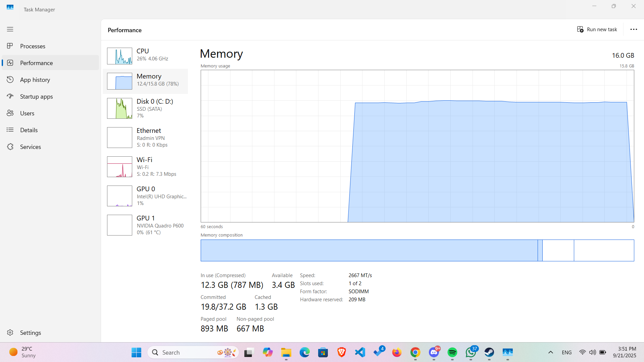Go to the Processes page
This screenshot has height=362, width=644.
pyautogui.click(x=50, y=46)
